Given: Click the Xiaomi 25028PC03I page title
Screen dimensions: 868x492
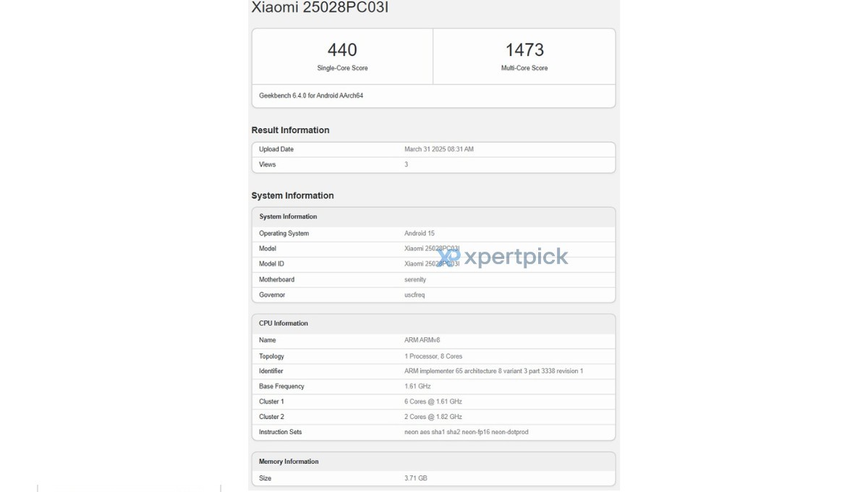Looking at the screenshot, I should click(x=315, y=8).
